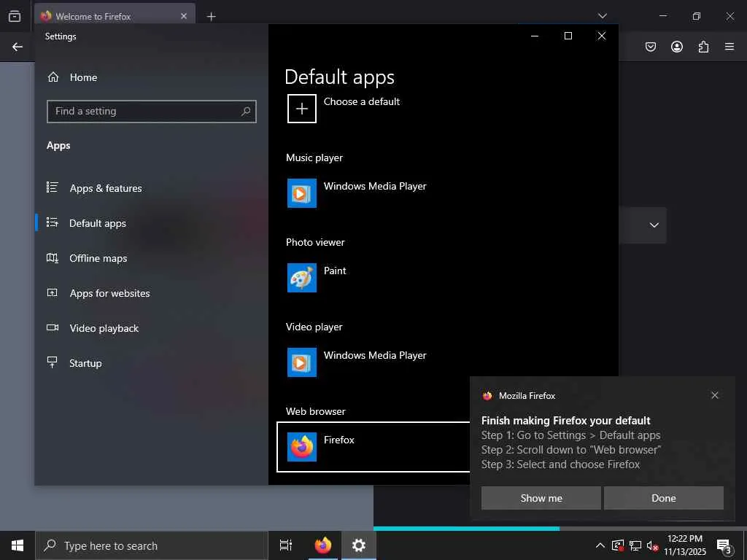Click the Apps for websites icon

pyautogui.click(x=53, y=292)
